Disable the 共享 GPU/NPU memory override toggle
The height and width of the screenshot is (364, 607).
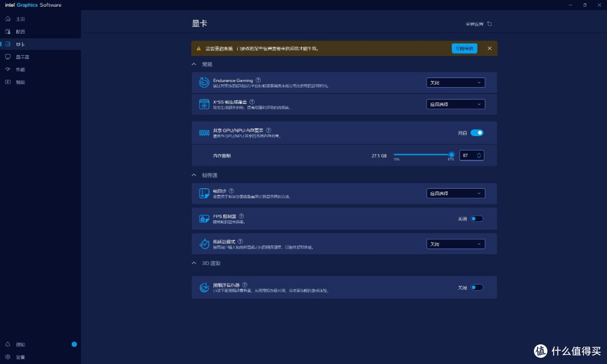point(477,133)
